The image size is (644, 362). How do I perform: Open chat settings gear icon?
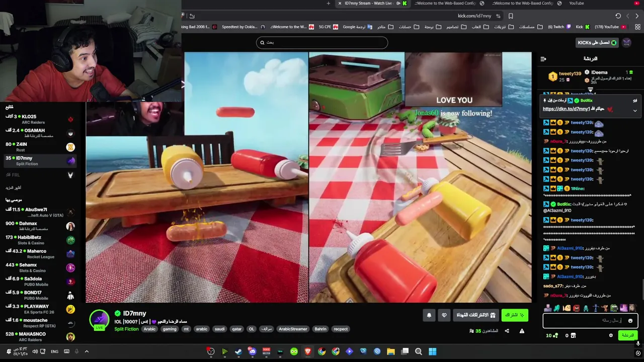click(x=611, y=335)
